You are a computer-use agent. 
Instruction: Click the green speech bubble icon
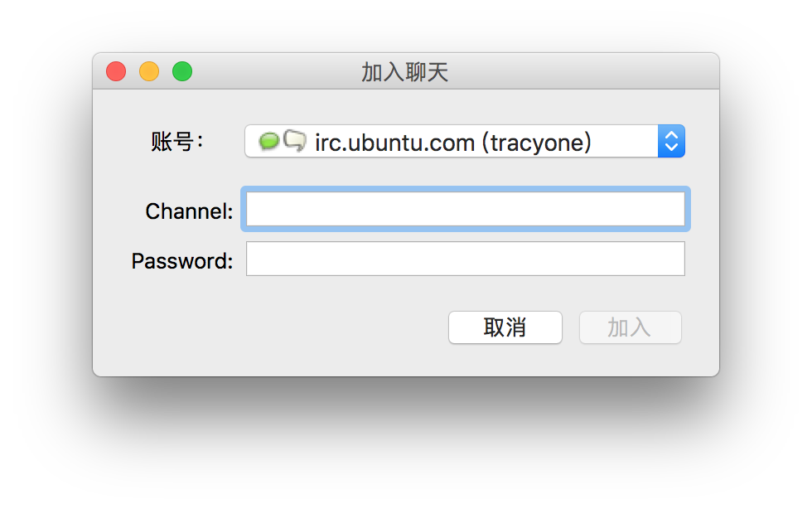(x=269, y=142)
